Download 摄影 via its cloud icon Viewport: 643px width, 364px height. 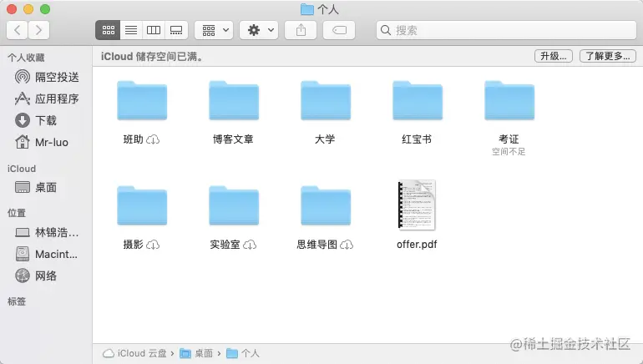[153, 245]
